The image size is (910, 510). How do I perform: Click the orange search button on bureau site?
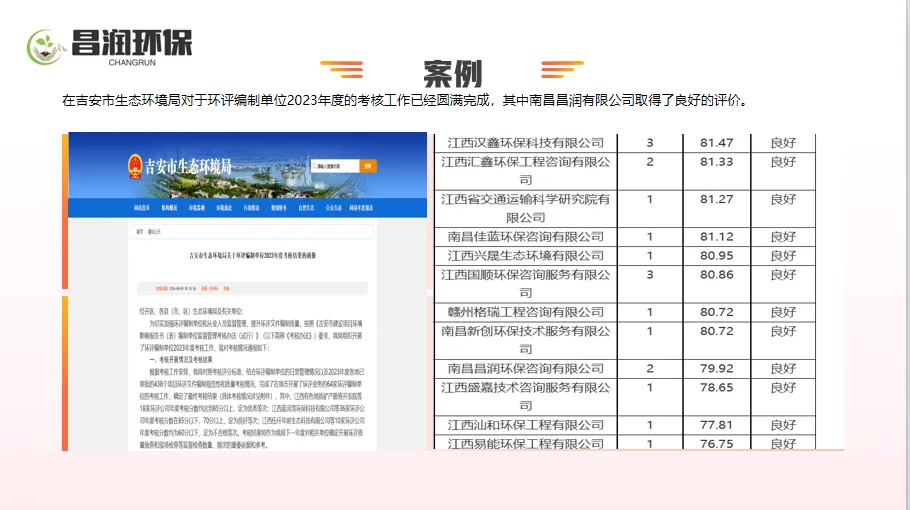[x=368, y=166]
